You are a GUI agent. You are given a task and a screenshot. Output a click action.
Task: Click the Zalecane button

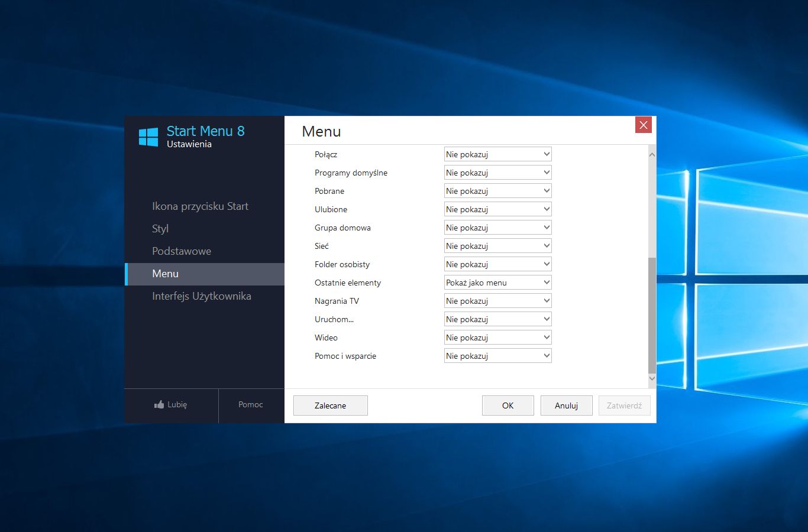(x=330, y=406)
